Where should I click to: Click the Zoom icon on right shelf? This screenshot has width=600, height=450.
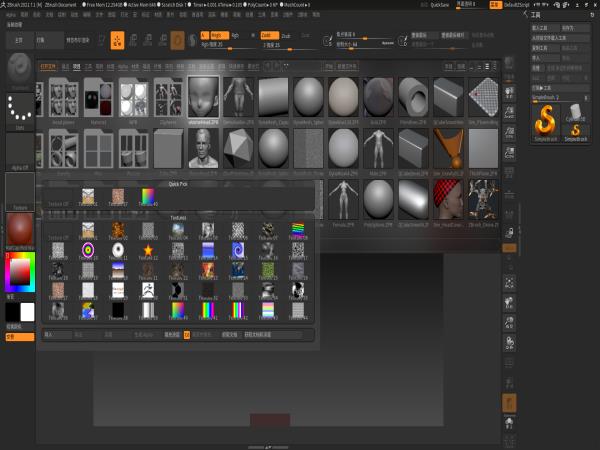coord(509,112)
